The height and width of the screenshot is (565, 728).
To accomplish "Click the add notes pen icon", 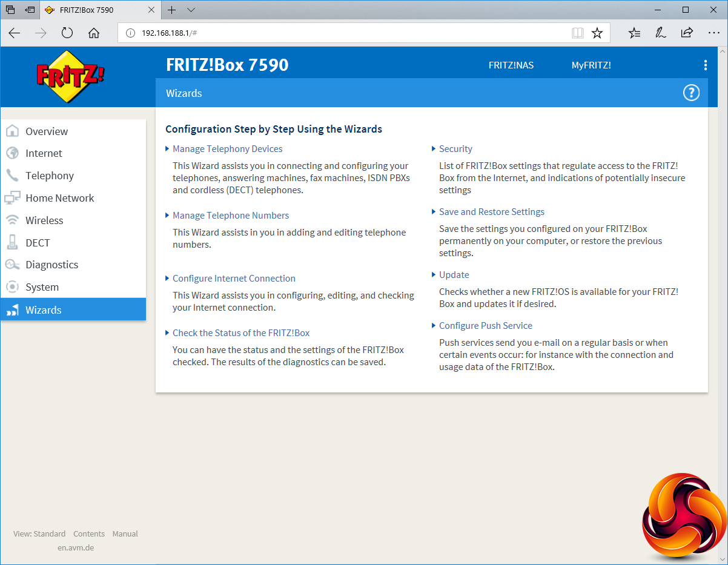I will (x=661, y=33).
